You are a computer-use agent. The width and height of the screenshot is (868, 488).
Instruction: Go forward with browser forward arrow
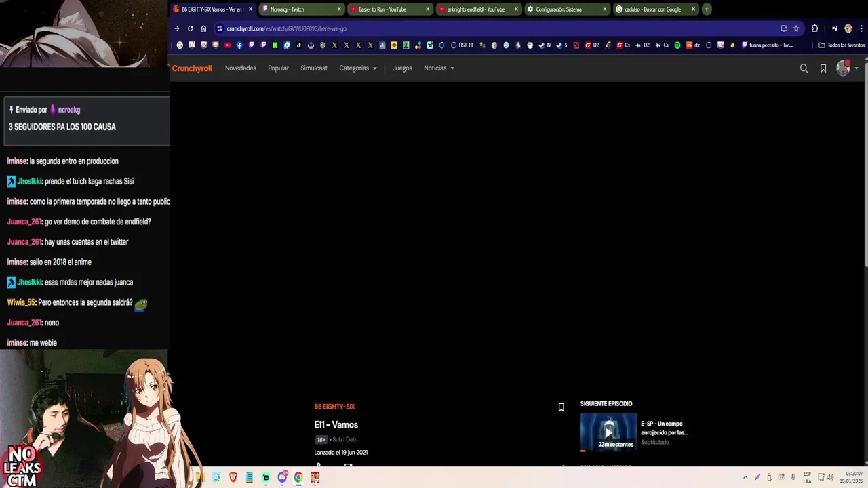(x=177, y=28)
